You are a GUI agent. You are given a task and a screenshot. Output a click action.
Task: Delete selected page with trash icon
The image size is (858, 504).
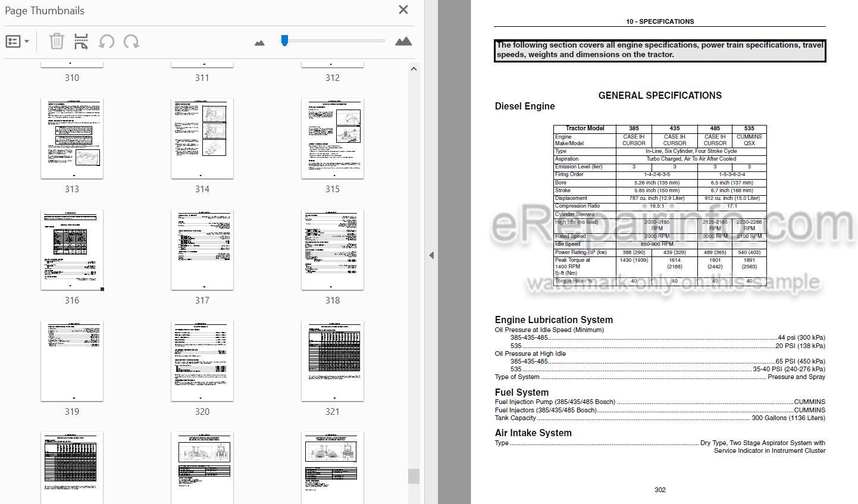[x=57, y=41]
